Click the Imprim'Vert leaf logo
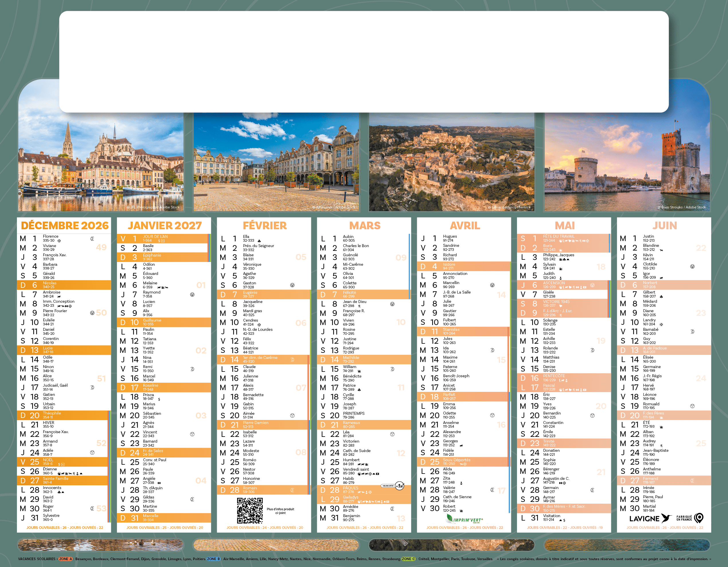 [x=450, y=518]
